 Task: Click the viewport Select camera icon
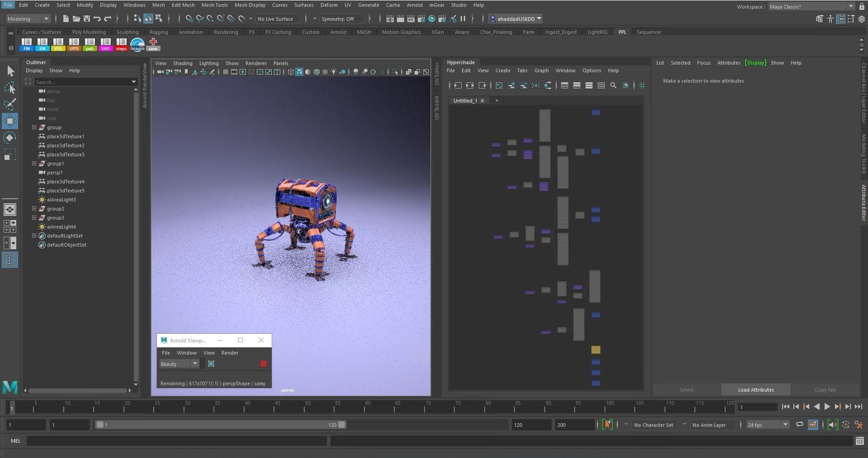[x=160, y=72]
